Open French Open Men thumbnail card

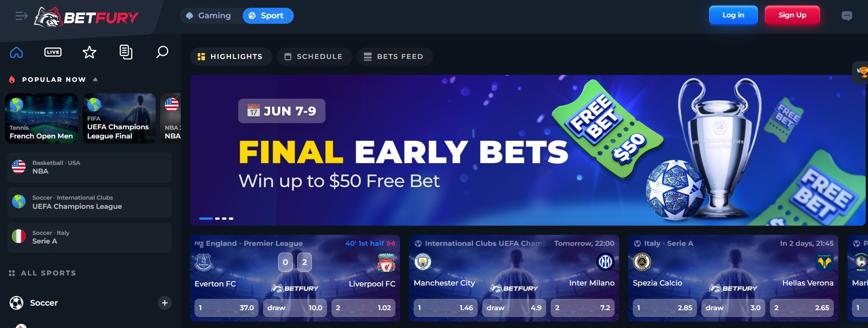42,118
